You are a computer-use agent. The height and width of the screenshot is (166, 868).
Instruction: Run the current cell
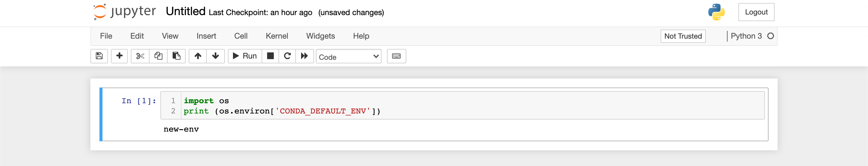point(245,56)
